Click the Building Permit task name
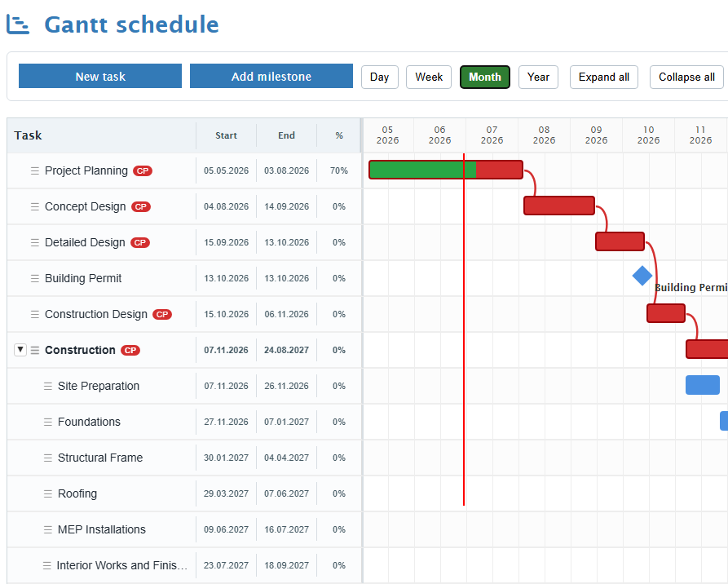The height and width of the screenshot is (584, 728). tap(83, 278)
